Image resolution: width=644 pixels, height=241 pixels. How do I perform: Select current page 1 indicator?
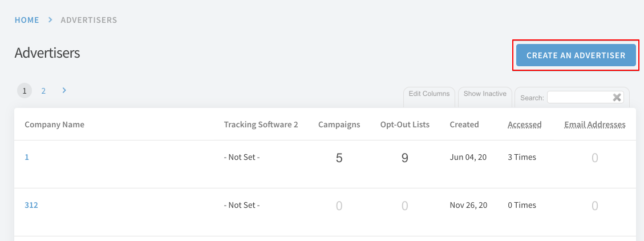click(x=25, y=91)
